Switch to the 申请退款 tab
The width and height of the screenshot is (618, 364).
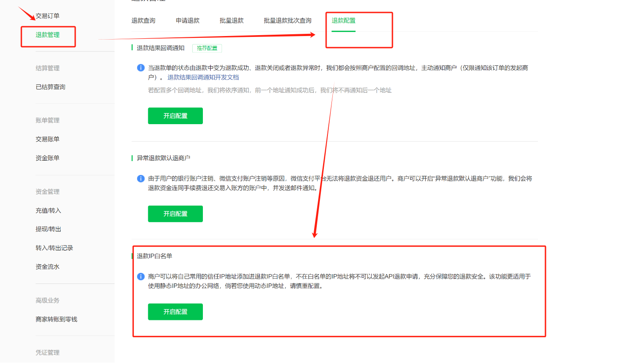tap(187, 20)
